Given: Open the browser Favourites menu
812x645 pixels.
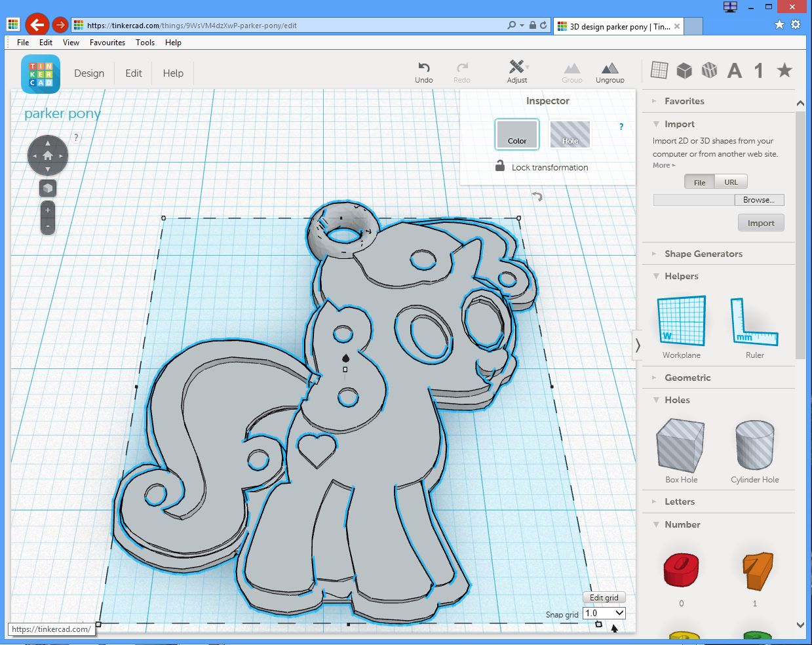Looking at the screenshot, I should (x=107, y=43).
